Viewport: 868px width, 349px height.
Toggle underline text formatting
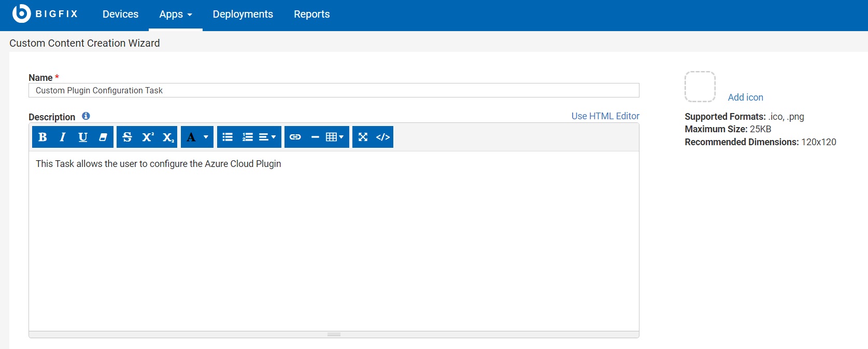pyautogui.click(x=83, y=137)
